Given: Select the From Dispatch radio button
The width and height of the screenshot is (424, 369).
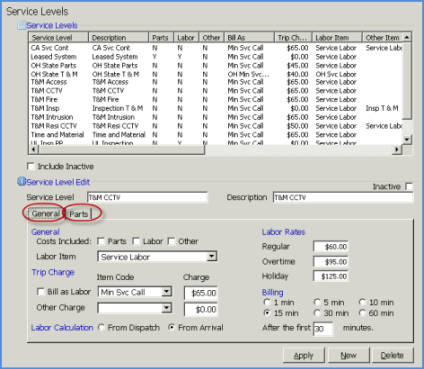Looking at the screenshot, I should pyautogui.click(x=101, y=327).
